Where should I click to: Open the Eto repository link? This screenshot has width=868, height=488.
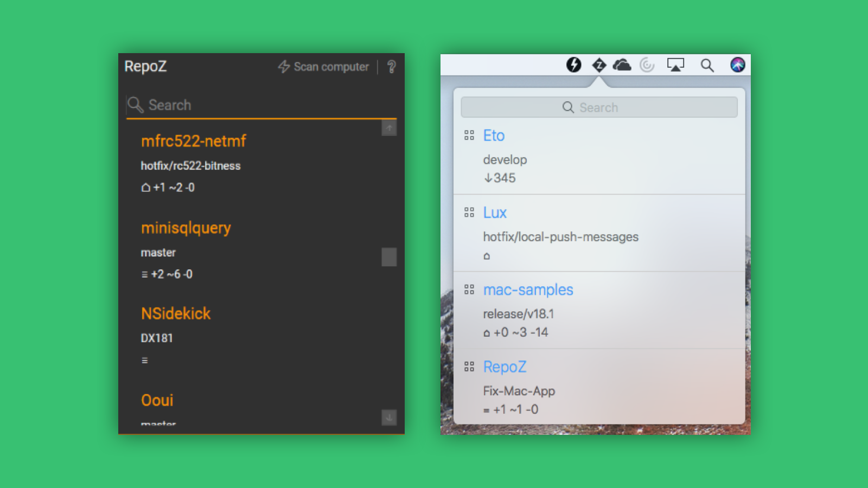[x=494, y=135]
